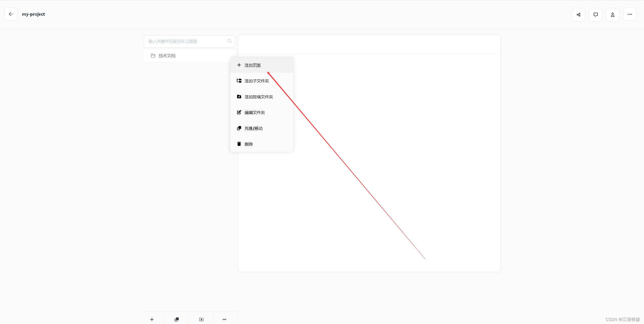Choose 添加子文件夹 from context menu
The image size is (644, 324).
262,81
